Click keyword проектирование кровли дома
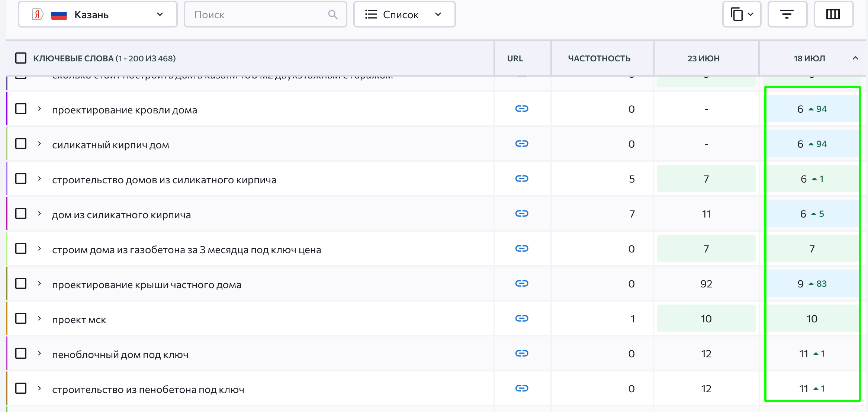The height and width of the screenshot is (412, 868). tap(125, 110)
